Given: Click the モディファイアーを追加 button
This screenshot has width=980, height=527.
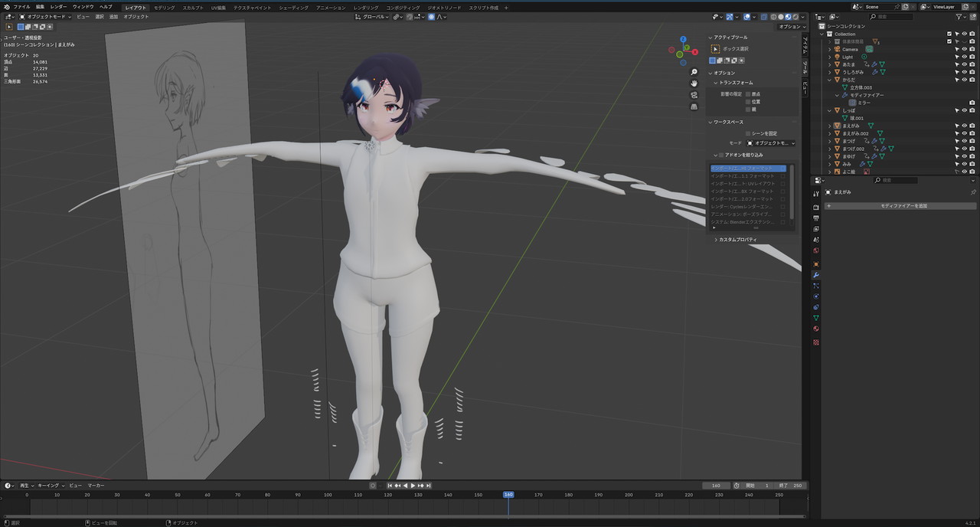Looking at the screenshot, I should tap(900, 206).
